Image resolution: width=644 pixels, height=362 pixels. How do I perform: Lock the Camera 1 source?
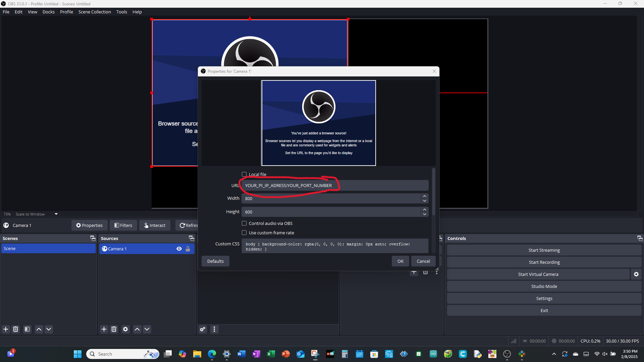coord(188,249)
